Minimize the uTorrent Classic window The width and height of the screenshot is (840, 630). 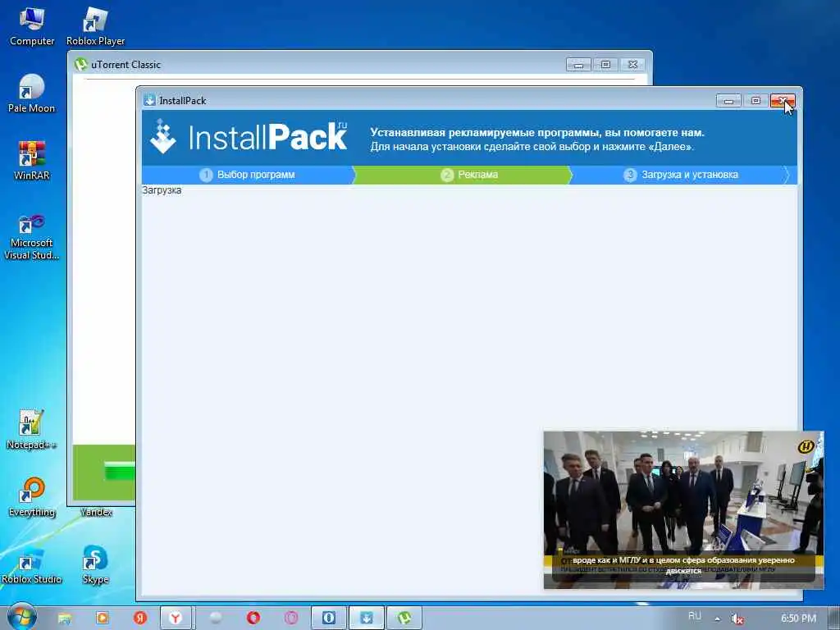[x=578, y=65]
